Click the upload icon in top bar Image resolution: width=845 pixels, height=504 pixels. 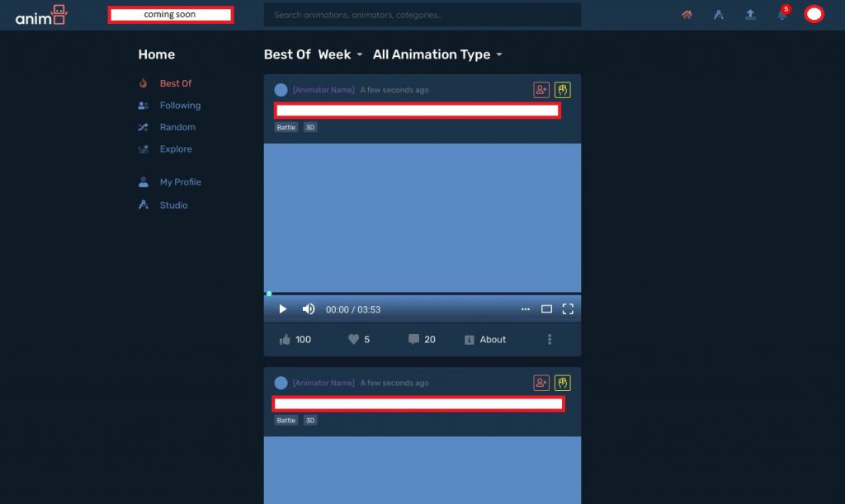pyautogui.click(x=750, y=15)
